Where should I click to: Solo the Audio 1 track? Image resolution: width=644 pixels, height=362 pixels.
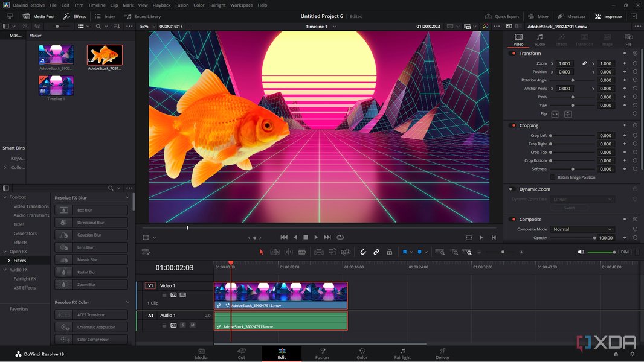pos(182,325)
